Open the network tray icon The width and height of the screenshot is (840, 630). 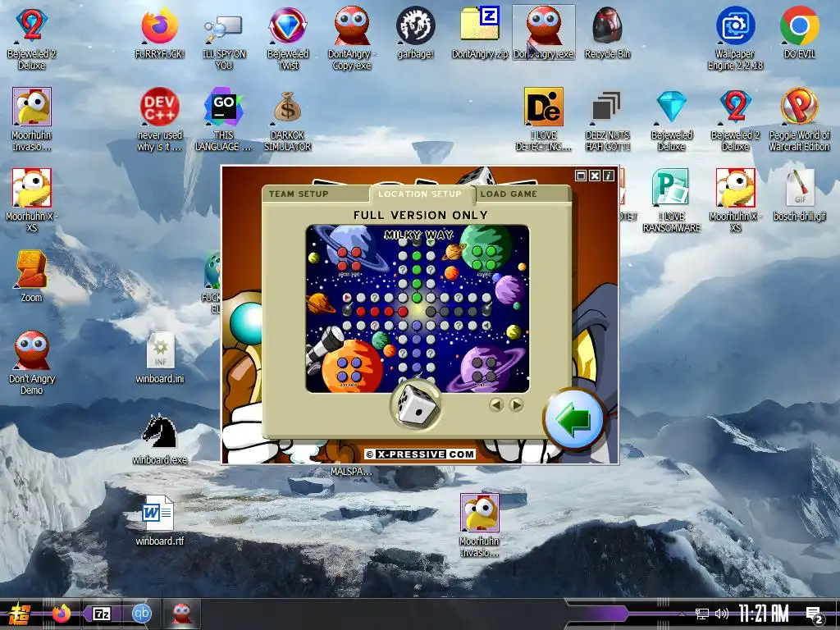click(702, 614)
